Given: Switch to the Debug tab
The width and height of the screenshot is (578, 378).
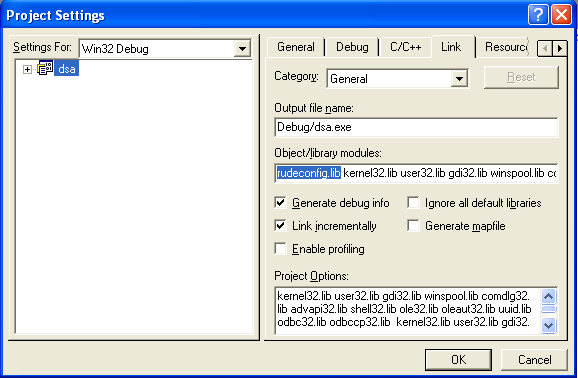Looking at the screenshot, I should pyautogui.click(x=352, y=47).
